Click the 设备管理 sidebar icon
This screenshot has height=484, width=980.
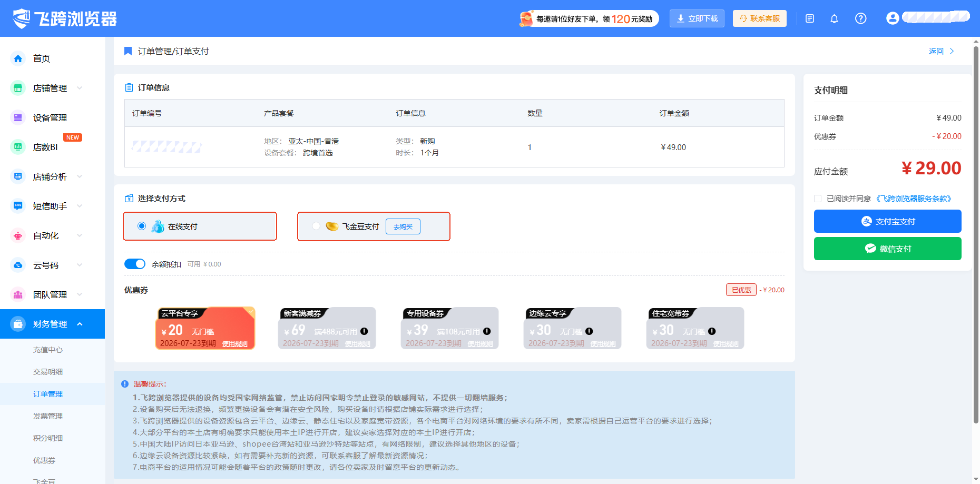(18, 117)
